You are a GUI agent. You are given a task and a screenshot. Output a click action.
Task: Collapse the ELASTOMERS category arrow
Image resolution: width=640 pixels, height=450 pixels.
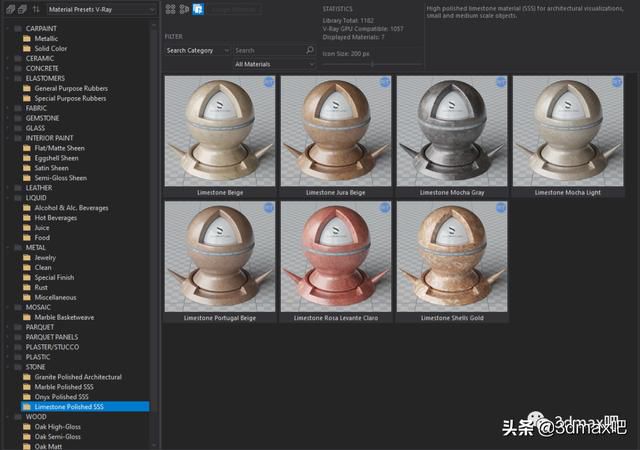(x=7, y=78)
